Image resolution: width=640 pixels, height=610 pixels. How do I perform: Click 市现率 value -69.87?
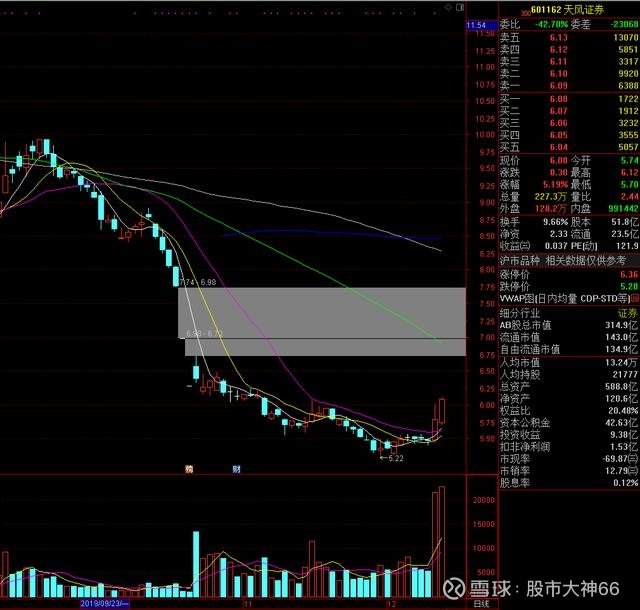(616, 459)
